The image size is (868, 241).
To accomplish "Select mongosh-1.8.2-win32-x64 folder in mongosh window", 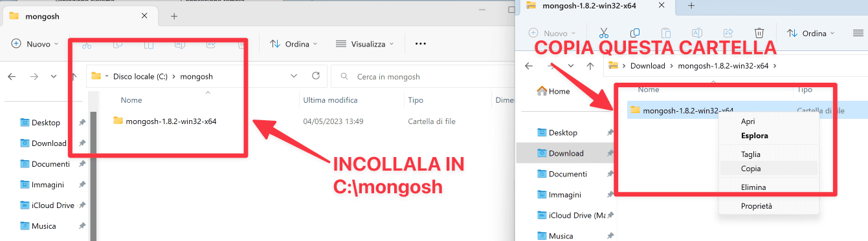I will pos(170,121).
